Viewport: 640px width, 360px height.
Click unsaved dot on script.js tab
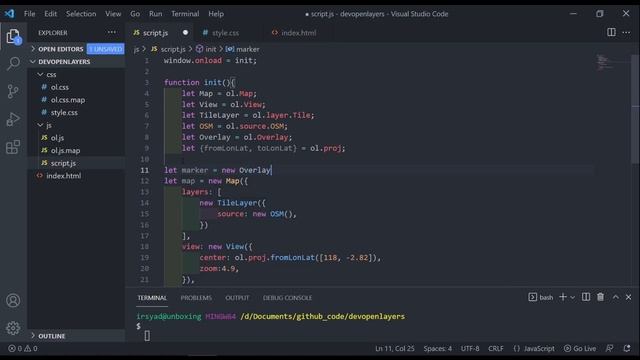(185, 32)
